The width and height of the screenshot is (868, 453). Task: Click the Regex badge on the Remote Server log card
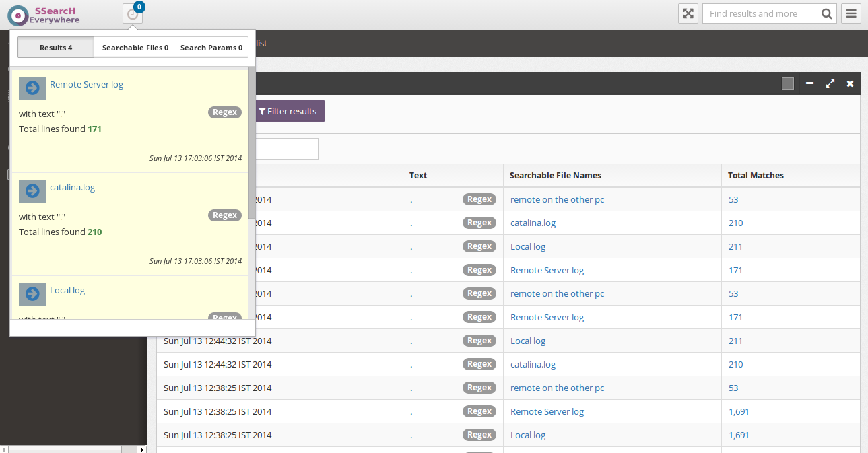point(224,112)
